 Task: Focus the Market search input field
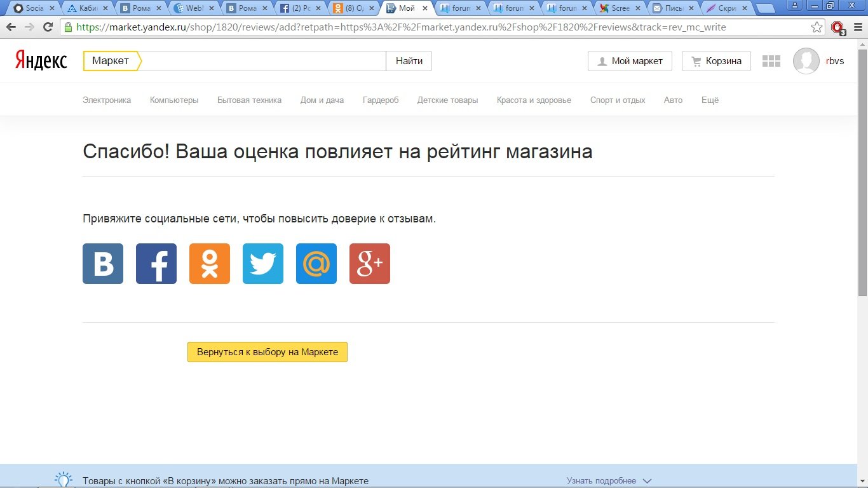264,61
